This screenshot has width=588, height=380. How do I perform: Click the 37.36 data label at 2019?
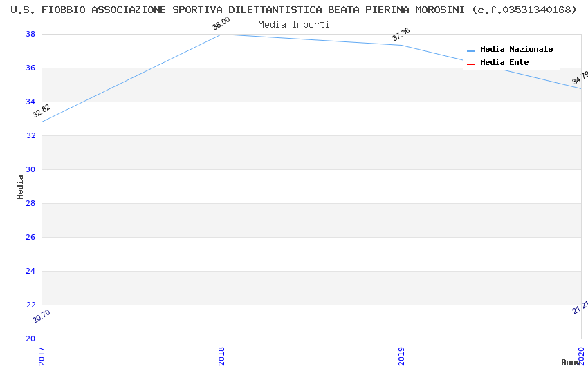tap(401, 35)
